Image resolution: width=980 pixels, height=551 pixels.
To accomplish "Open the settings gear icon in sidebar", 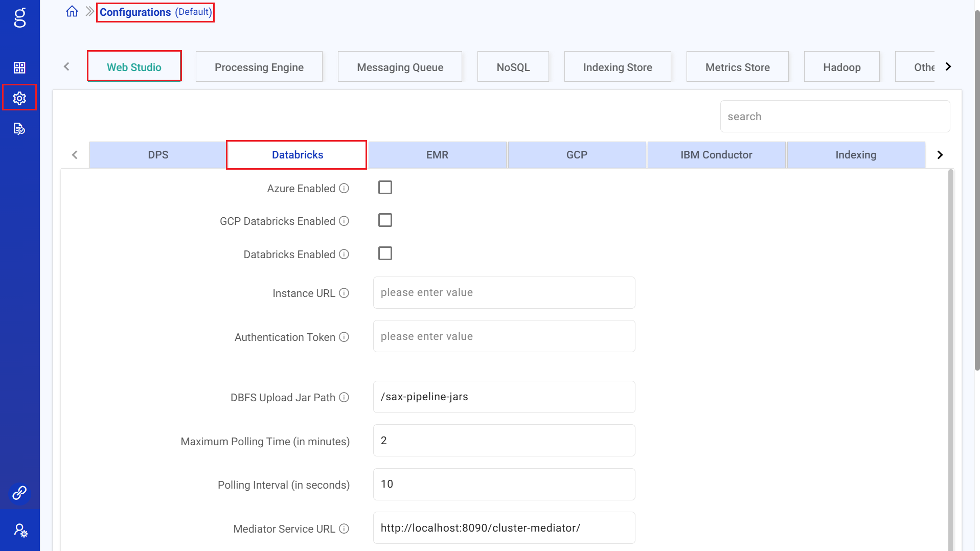I will 19,98.
